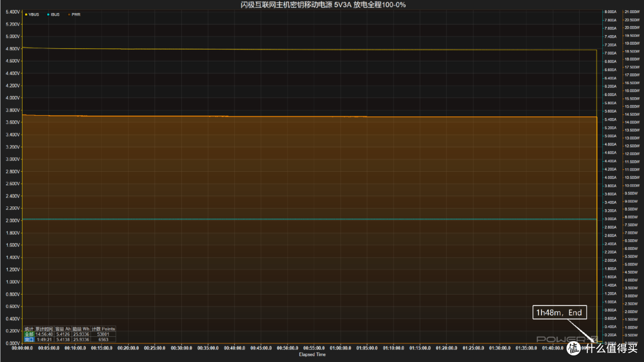
Task: Select the blue 窗口 statistics row
Action: pyautogui.click(x=70, y=339)
